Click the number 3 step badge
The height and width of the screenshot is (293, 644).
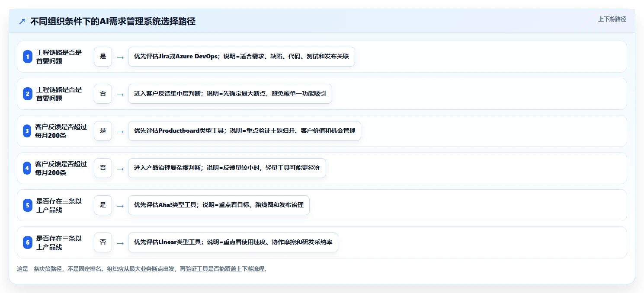(28, 131)
